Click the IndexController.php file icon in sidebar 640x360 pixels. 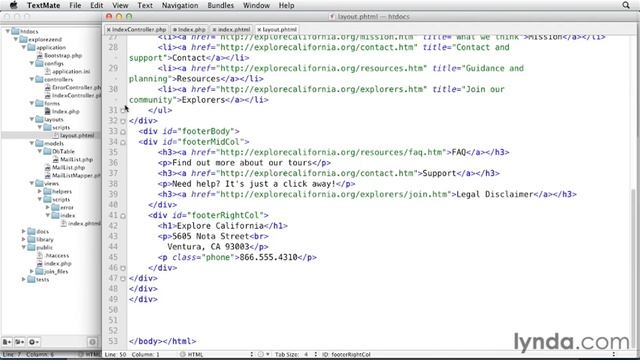click(48, 96)
